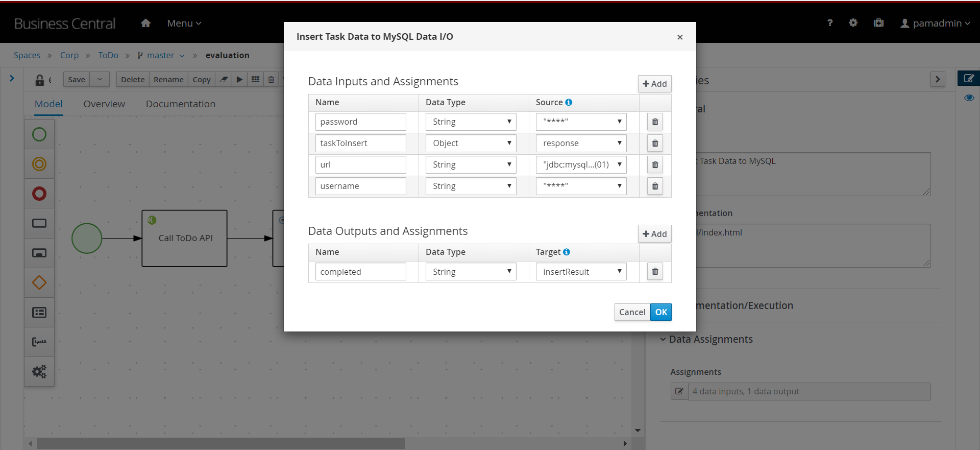Image resolution: width=980 pixels, height=450 pixels.
Task: Switch to the Documentation tab
Action: tap(181, 104)
